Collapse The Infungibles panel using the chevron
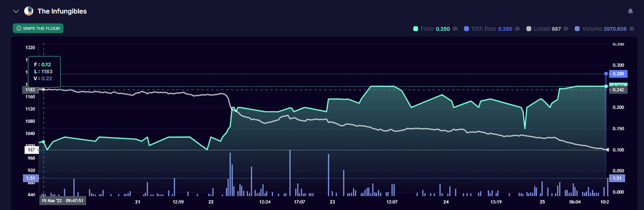The height and width of the screenshot is (210, 644). pos(16,11)
